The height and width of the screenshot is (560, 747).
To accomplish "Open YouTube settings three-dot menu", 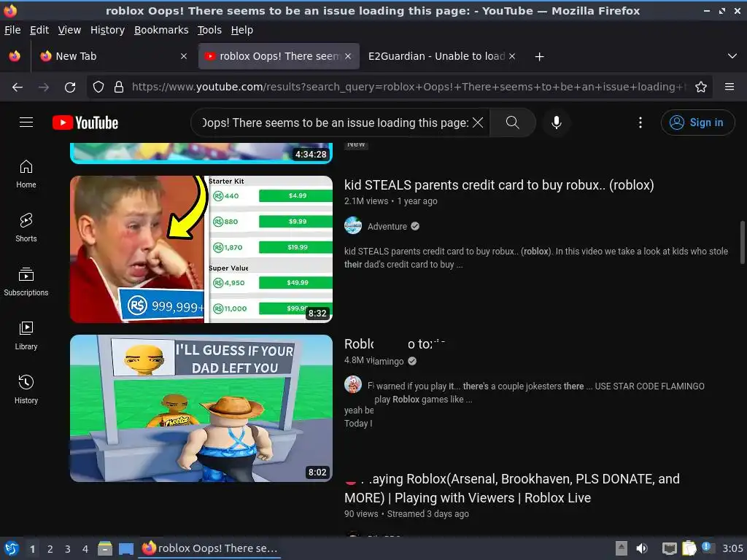I will tap(640, 122).
